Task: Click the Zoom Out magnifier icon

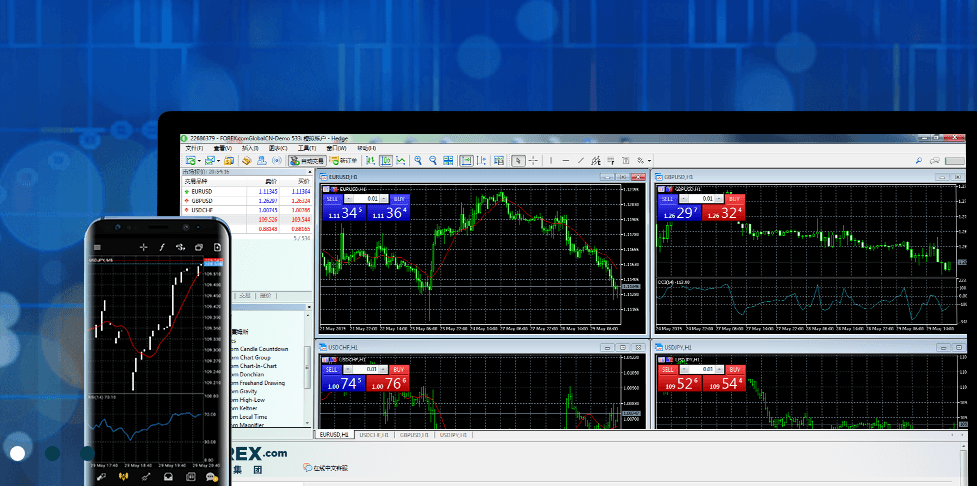Action: click(433, 161)
